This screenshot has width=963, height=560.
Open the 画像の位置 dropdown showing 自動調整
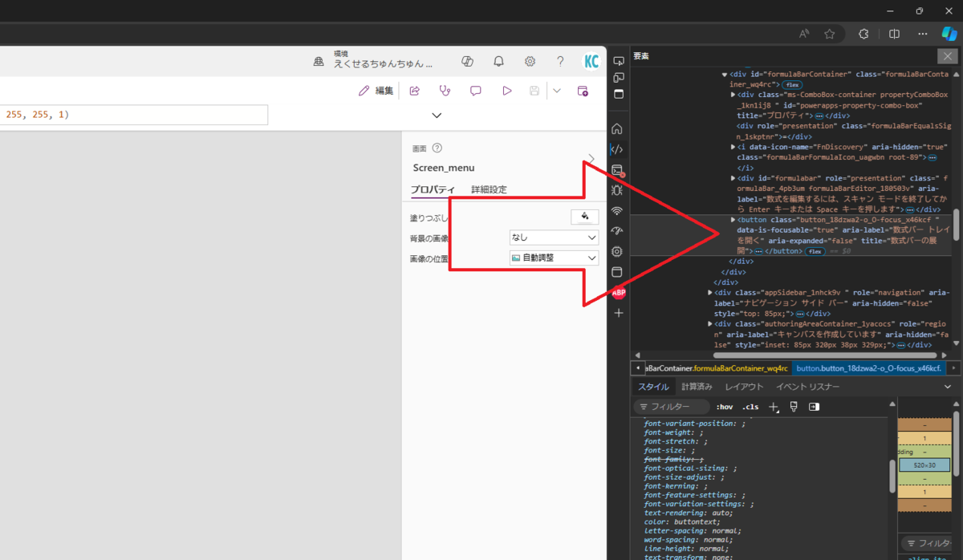coord(554,258)
